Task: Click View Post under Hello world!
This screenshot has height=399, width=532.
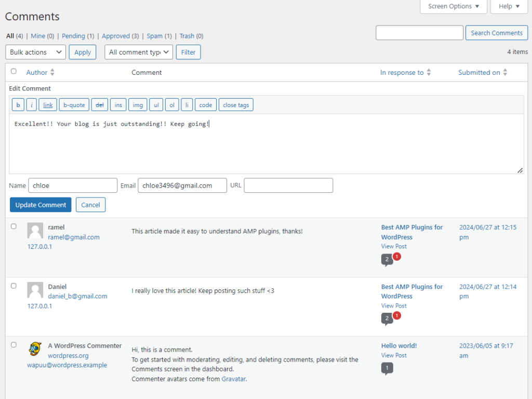Action: coord(394,355)
